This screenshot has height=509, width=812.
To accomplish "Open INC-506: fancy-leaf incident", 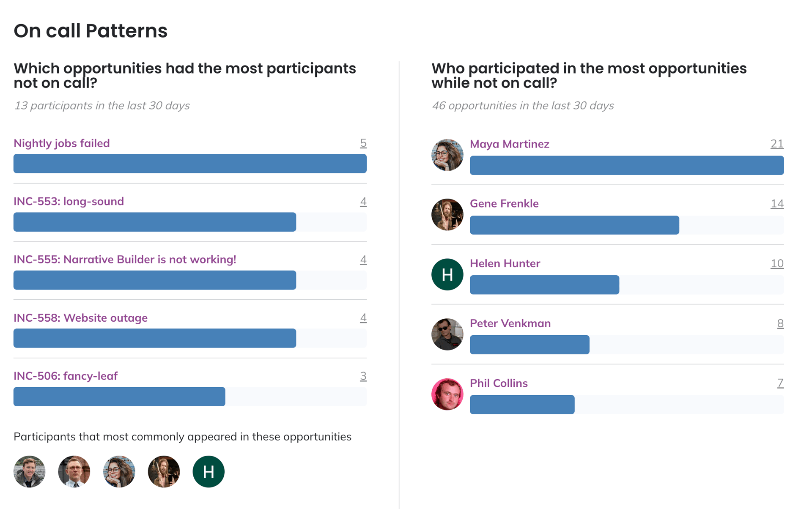I will (66, 376).
